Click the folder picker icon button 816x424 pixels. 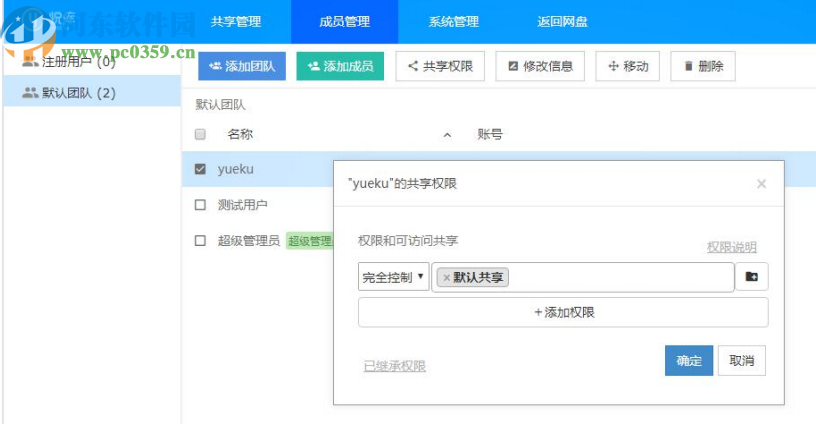tap(751, 277)
